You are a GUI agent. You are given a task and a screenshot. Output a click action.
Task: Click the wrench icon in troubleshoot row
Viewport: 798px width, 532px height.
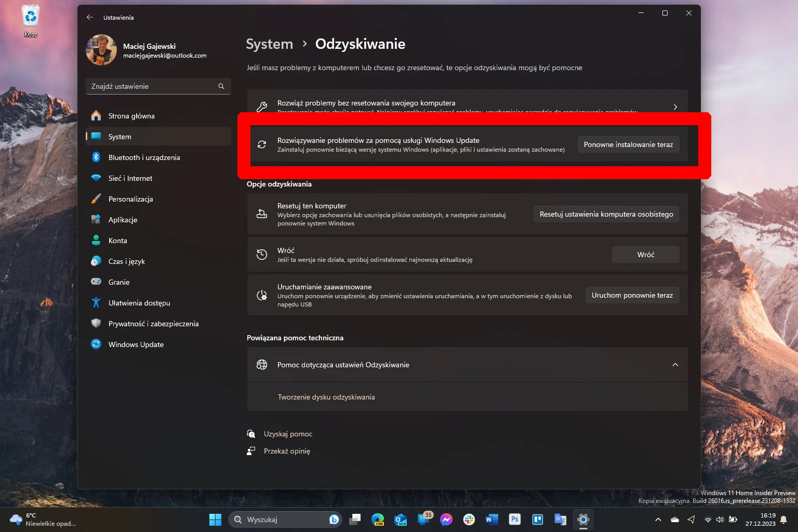pos(262,107)
